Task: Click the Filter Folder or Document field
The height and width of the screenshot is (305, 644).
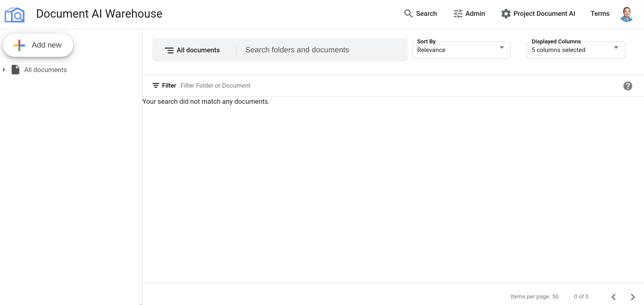Action: point(215,86)
